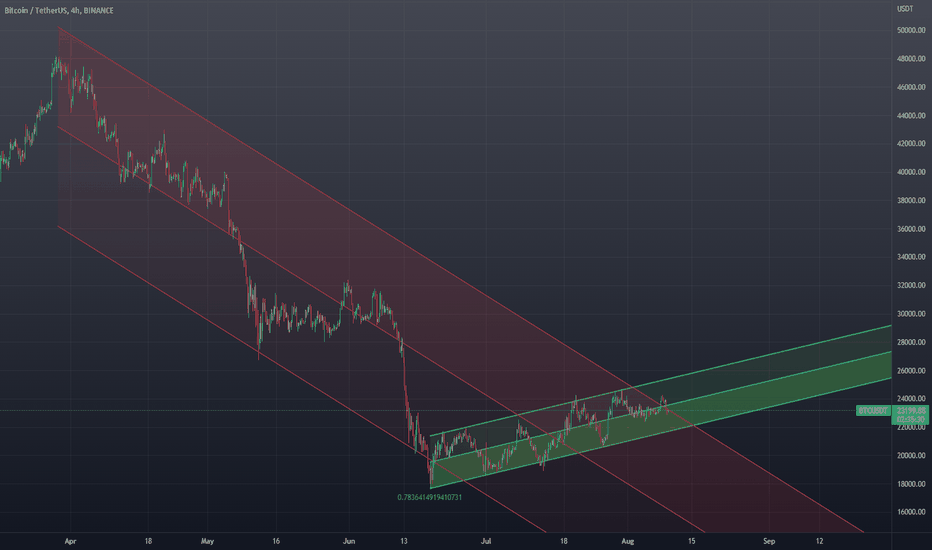Screen dimensions: 932x550
Task: Select the 32000.00 price axis label
Action: click(x=911, y=285)
